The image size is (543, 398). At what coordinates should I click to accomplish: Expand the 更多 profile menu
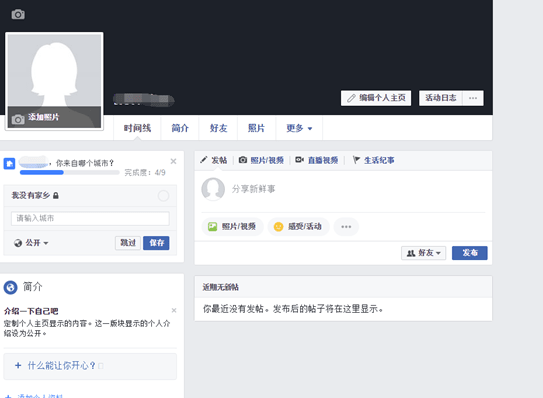(x=299, y=128)
